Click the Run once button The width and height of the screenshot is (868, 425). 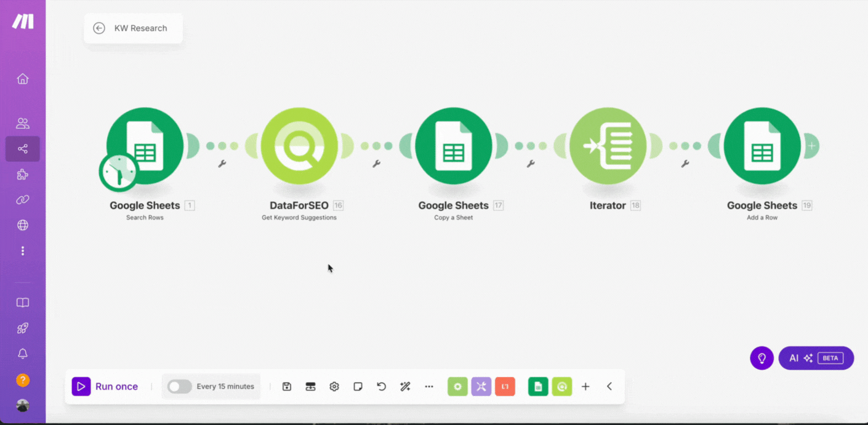tap(105, 386)
